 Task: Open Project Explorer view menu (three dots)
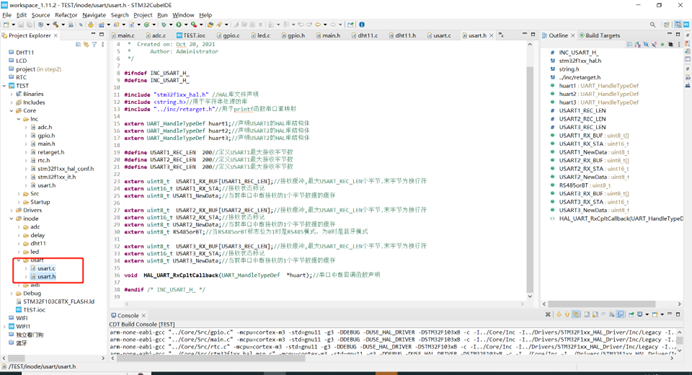102,45
